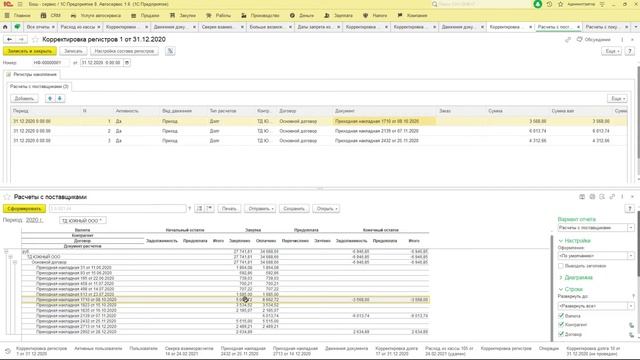Screen dimensions: 640x360
Task: Click the second icon in report top-right corner
Action: coord(592,197)
